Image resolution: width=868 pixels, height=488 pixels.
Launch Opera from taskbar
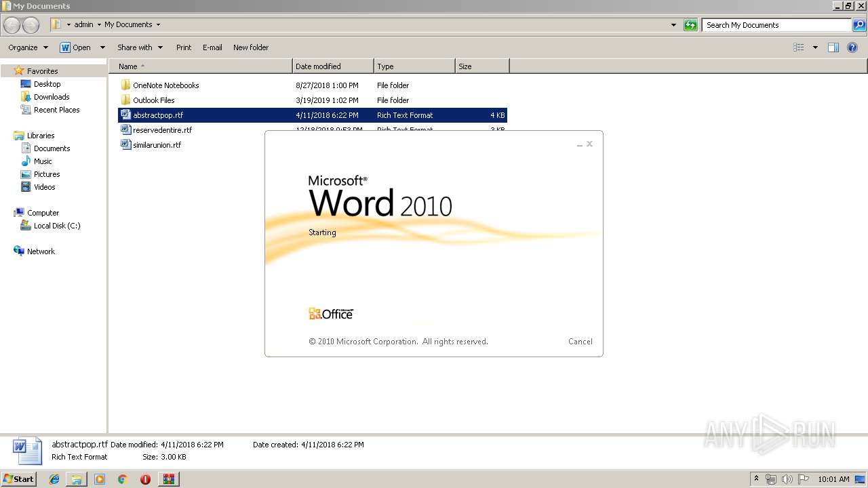tap(145, 479)
